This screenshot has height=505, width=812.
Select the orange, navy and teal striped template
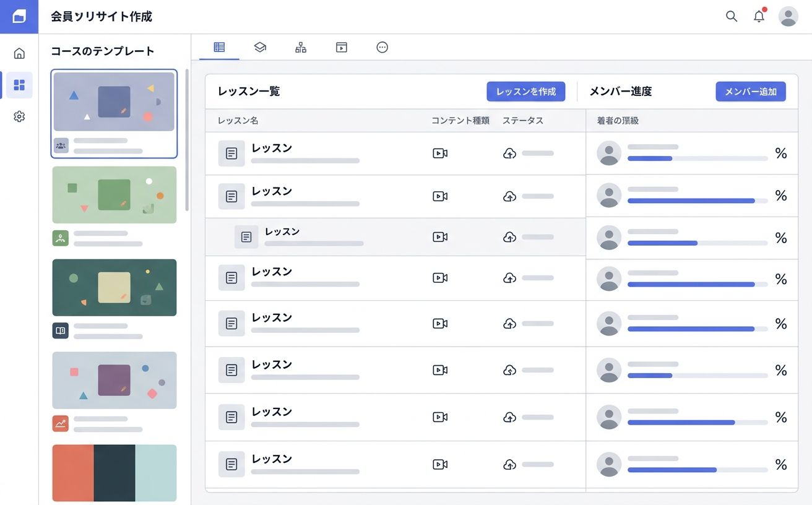(x=114, y=473)
